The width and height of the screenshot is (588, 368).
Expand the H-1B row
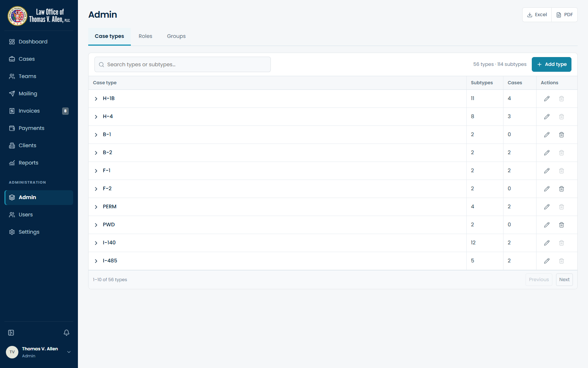(96, 99)
